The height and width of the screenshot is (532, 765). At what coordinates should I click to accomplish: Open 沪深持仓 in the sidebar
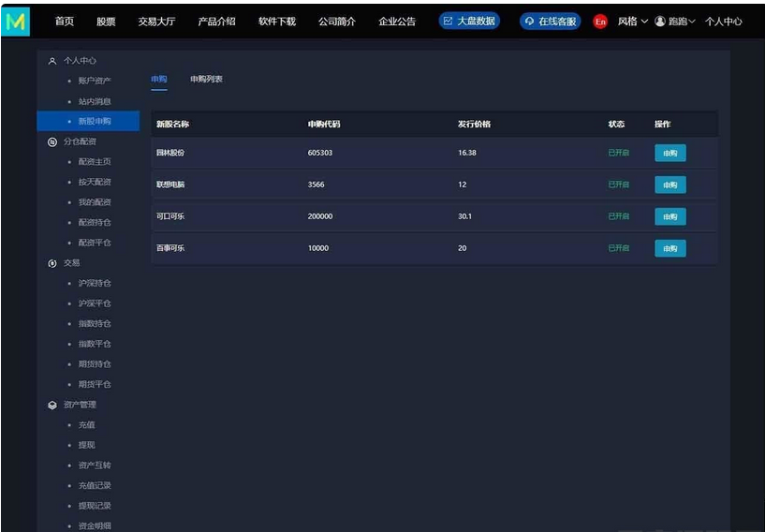coord(95,283)
